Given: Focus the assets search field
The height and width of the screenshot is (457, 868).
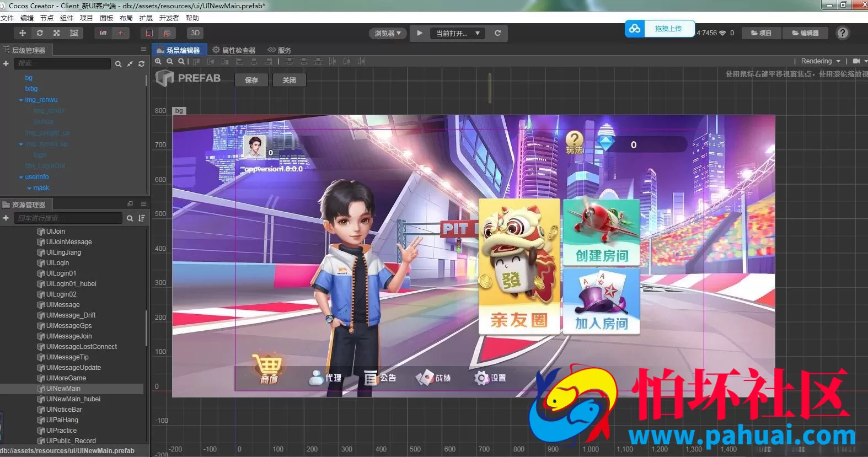Looking at the screenshot, I should (x=68, y=218).
